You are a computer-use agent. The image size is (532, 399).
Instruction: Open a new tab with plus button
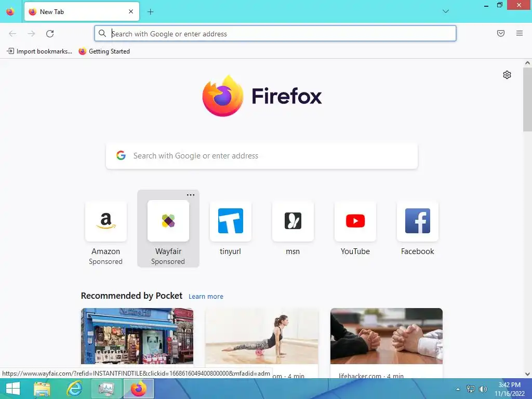(150, 12)
